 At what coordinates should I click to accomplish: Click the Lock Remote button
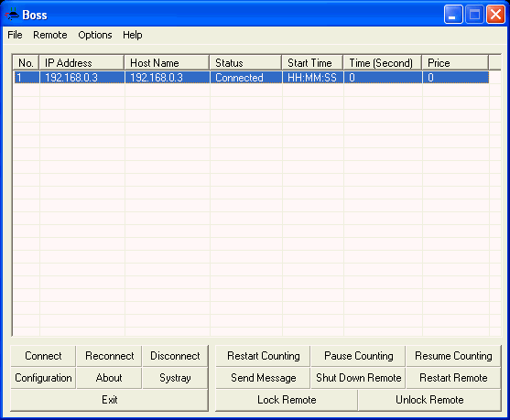[287, 400]
